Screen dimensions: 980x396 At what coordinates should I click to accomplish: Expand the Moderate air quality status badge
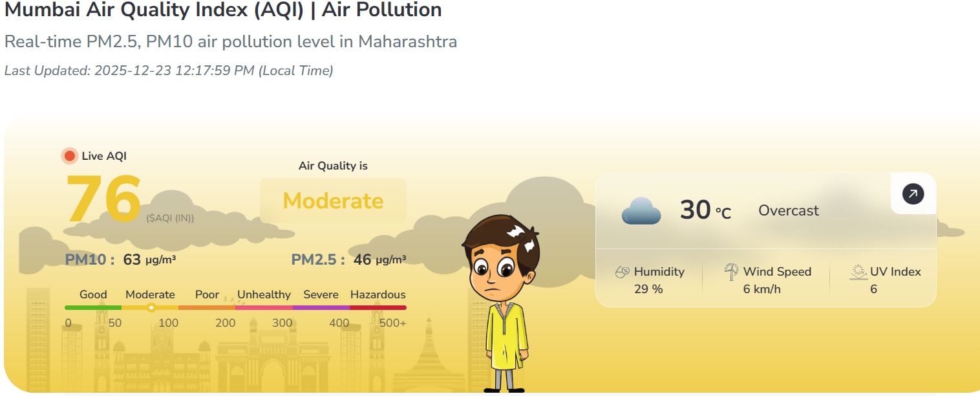(x=333, y=201)
